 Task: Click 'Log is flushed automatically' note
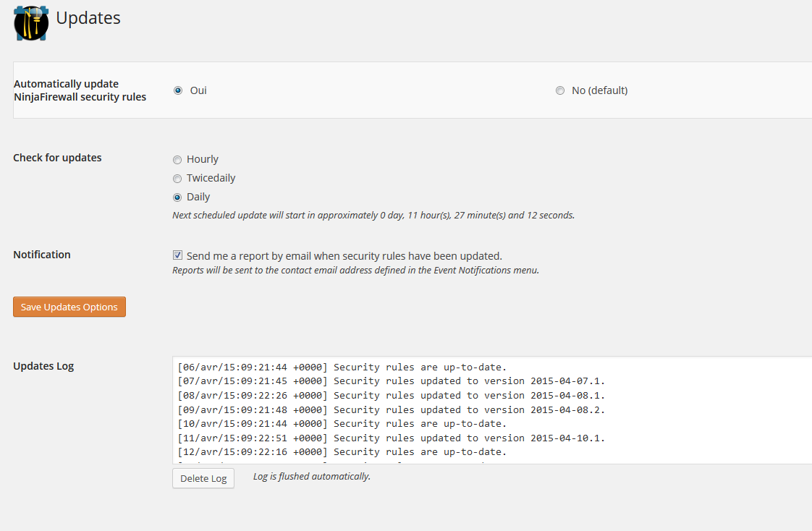click(x=312, y=476)
